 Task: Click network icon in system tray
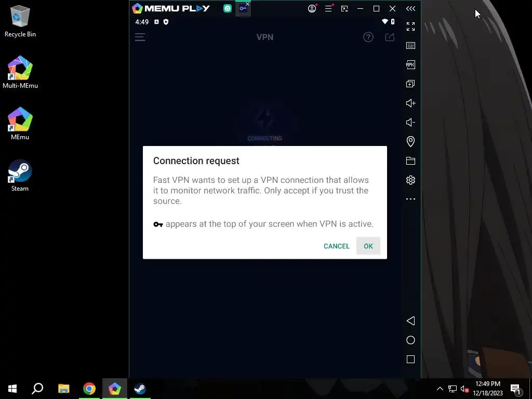click(x=453, y=389)
